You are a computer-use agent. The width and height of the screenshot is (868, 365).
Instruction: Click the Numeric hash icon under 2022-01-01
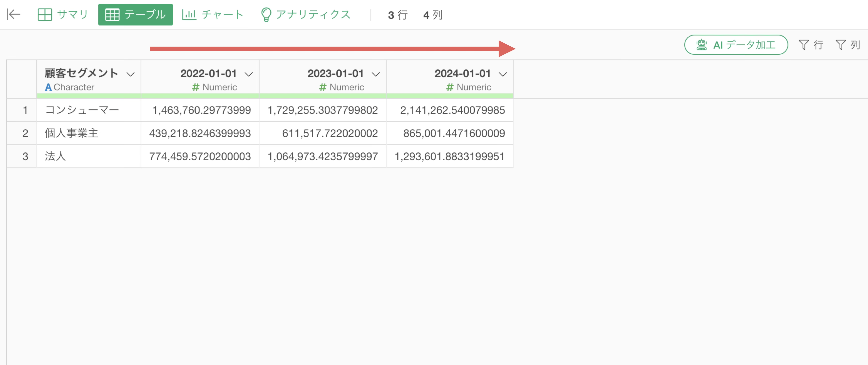coord(195,87)
